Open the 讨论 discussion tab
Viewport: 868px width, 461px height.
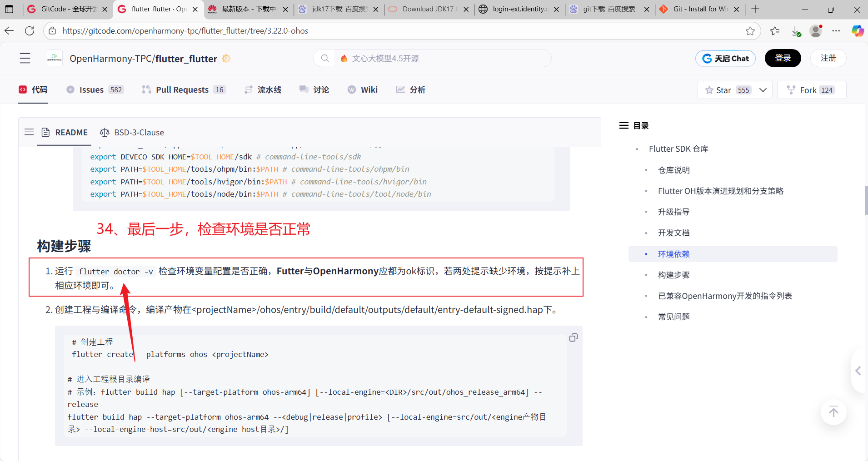tap(314, 89)
